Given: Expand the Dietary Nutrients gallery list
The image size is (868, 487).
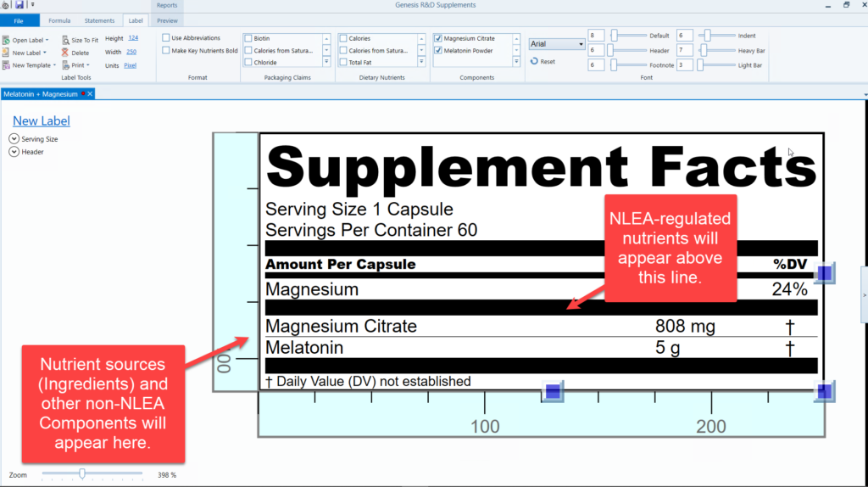Looking at the screenshot, I should [x=421, y=62].
